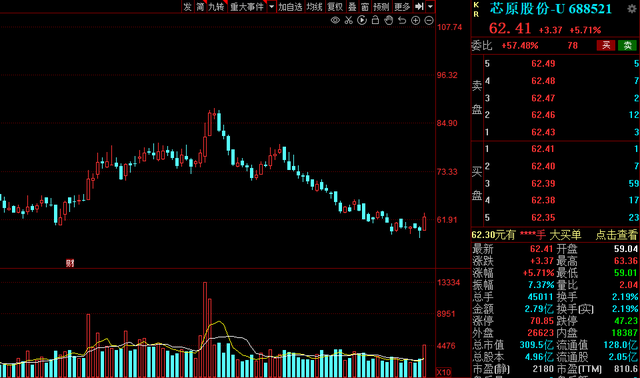Select the scissors cut tool icon
Image resolution: width=640 pixels, height=378 pixels.
tap(349, 20)
